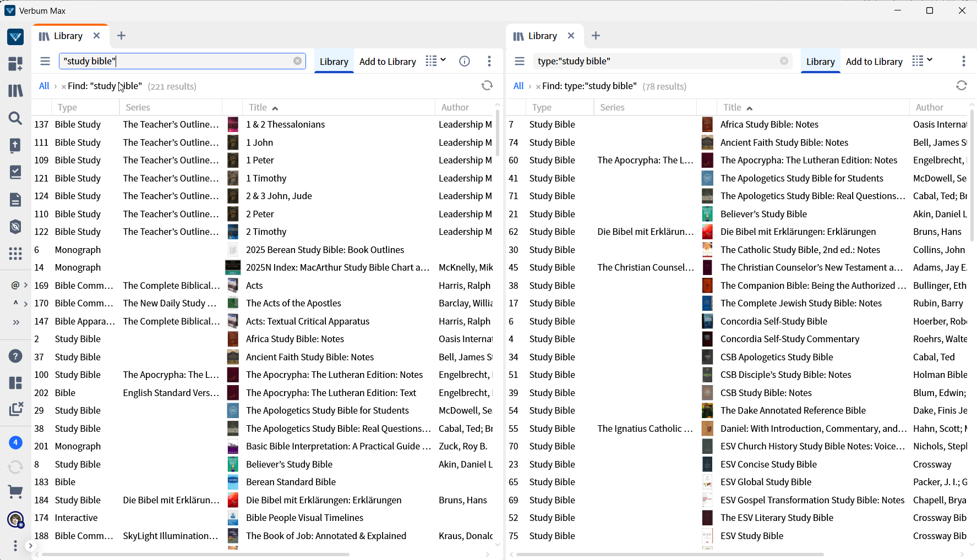Select Berean Standard Bible row title
The height and width of the screenshot is (560, 977).
click(x=291, y=482)
